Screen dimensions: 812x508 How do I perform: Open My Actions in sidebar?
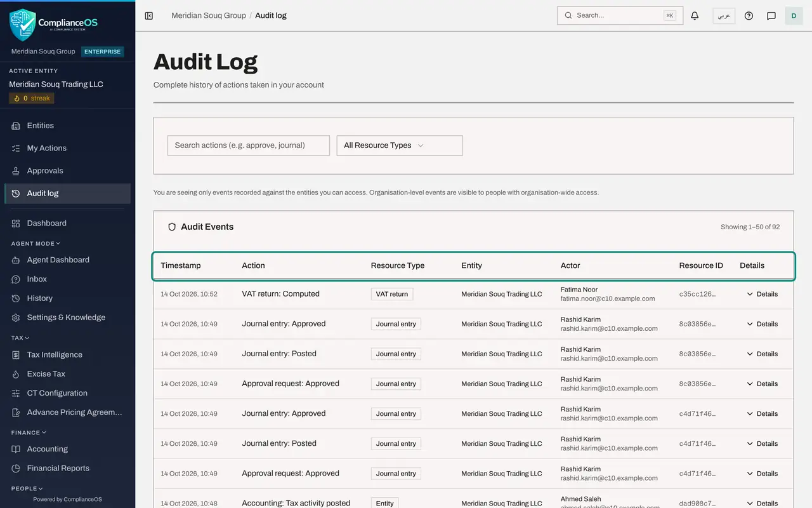pos(67,148)
